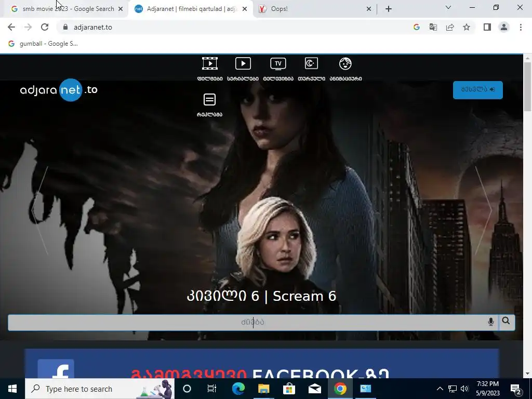Switch to smb movie 2023 Google tab
Image resolution: width=532 pixels, height=399 pixels.
[64, 9]
